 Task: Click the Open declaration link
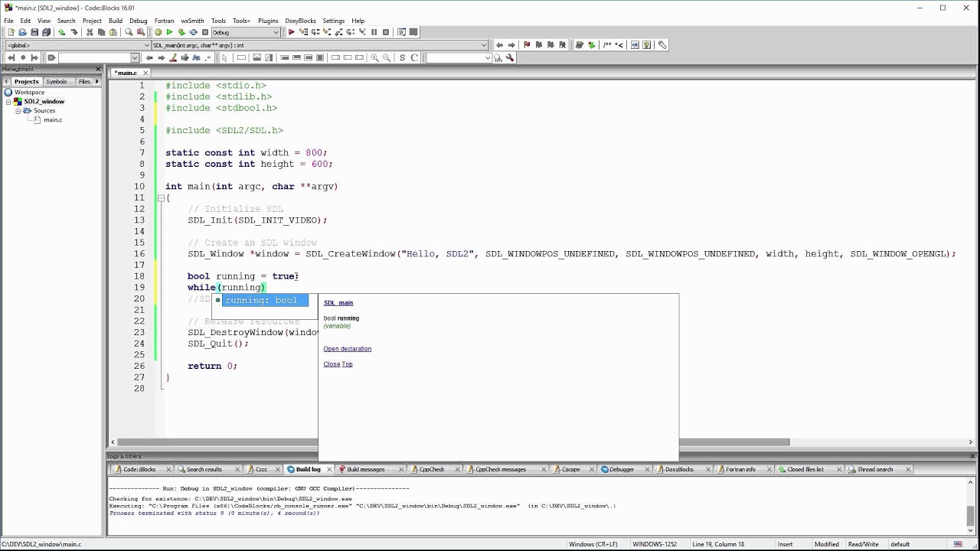pos(347,349)
